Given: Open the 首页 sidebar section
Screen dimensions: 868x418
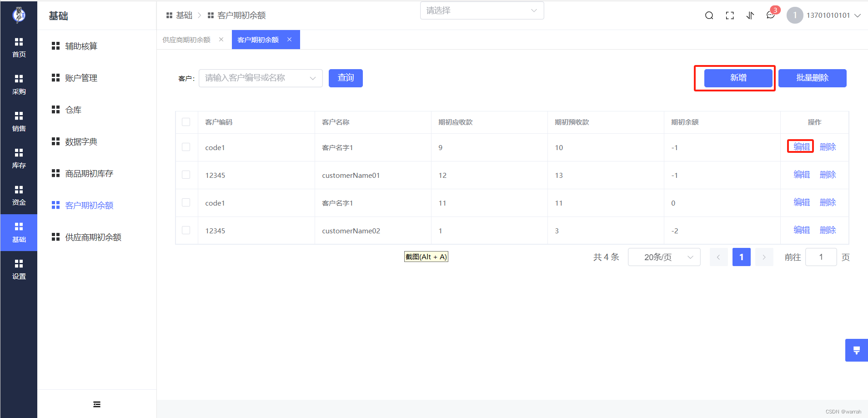Looking at the screenshot, I should coord(19,48).
